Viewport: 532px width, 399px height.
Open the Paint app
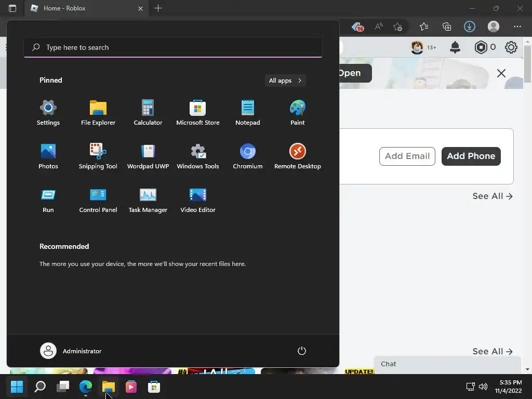(x=298, y=113)
